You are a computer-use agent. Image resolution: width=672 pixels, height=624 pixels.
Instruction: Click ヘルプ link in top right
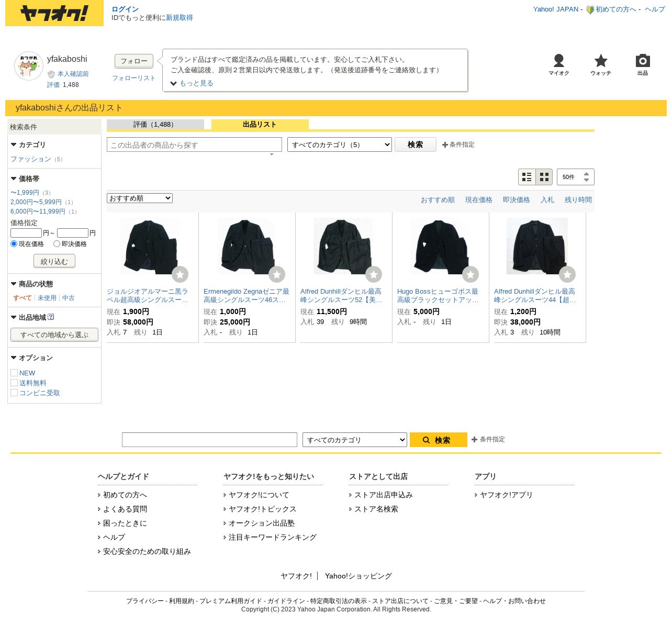[655, 9]
